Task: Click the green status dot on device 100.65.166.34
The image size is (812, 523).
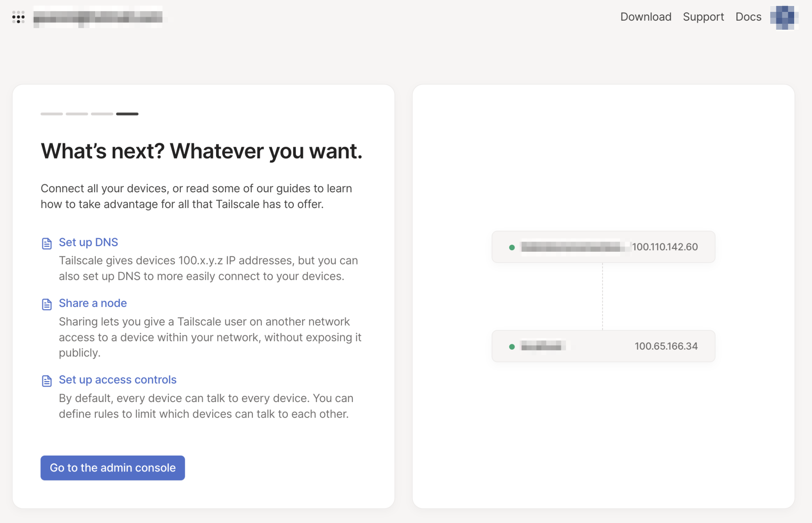Action: (x=511, y=346)
